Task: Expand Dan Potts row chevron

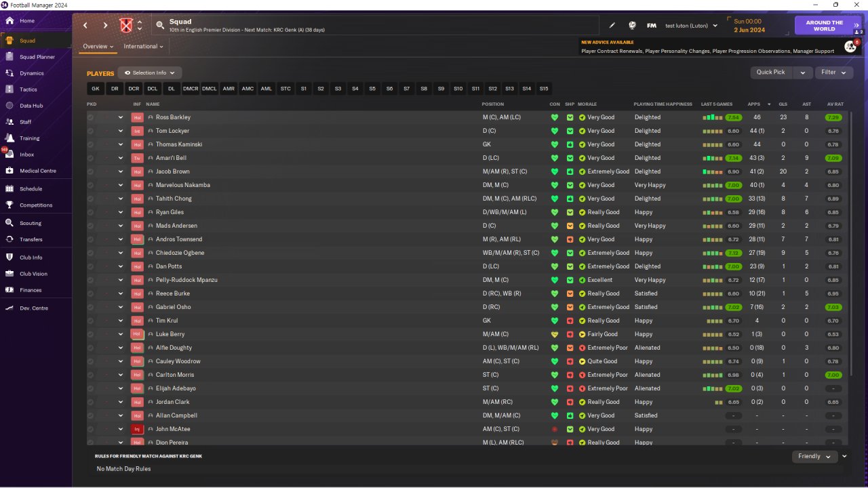Action: pyautogui.click(x=121, y=266)
